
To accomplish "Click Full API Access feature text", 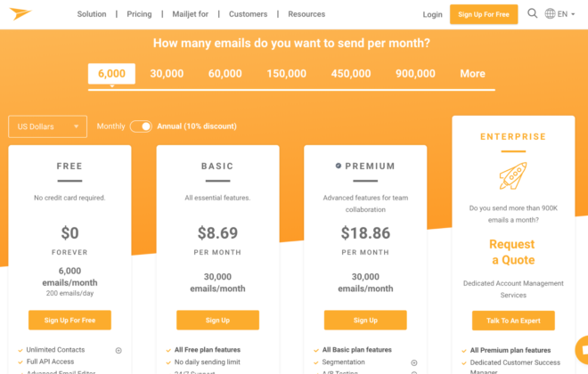I will click(x=50, y=362).
